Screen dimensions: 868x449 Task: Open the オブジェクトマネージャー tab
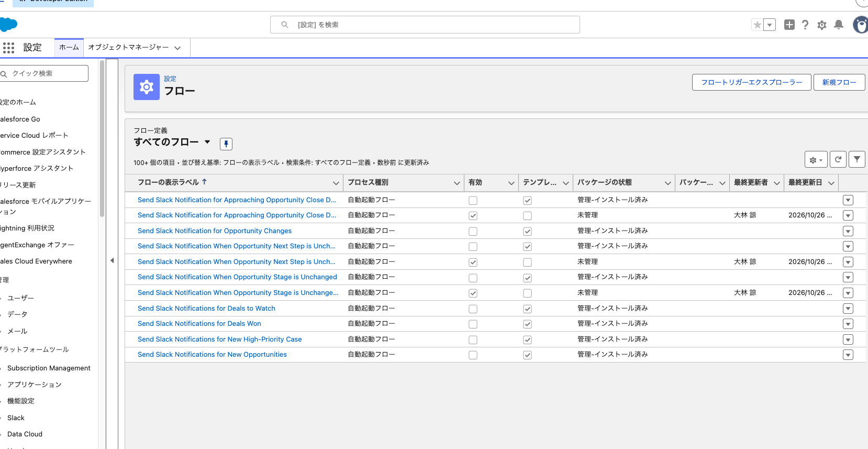coord(128,47)
